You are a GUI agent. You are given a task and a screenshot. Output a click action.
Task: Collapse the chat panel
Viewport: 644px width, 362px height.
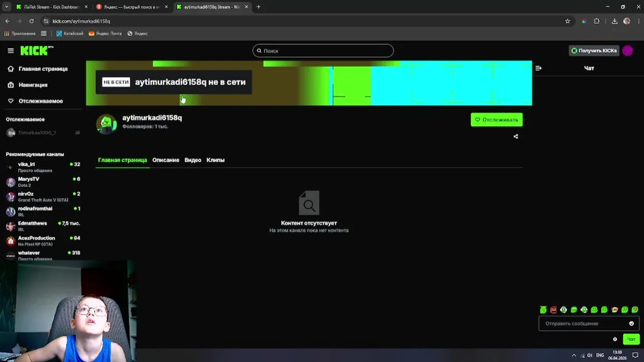[x=538, y=68]
